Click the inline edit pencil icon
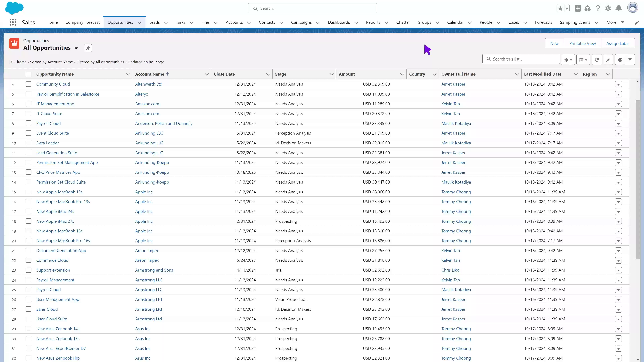This screenshot has height=362, width=644. tap(608, 60)
